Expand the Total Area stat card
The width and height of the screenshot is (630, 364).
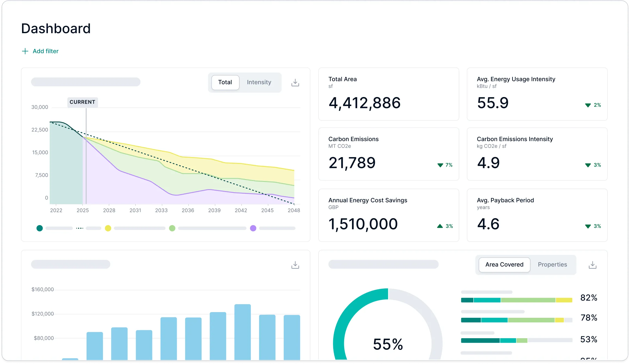[x=388, y=94]
